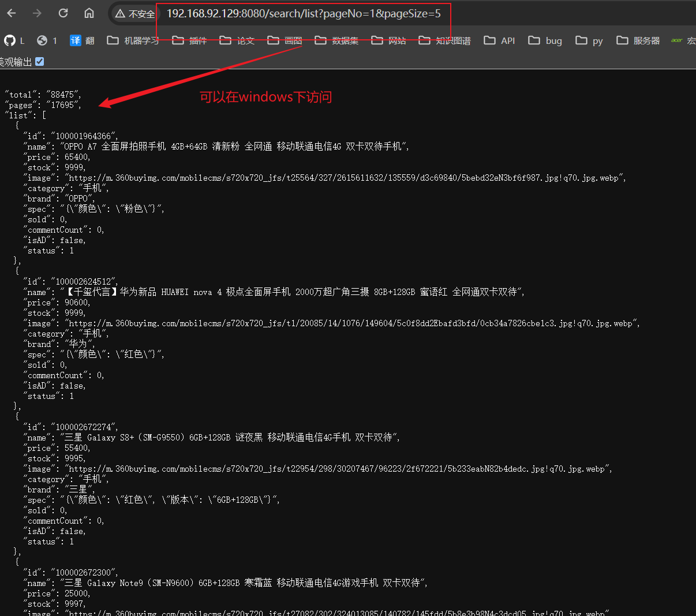Click the spec line with 粉色
The height and width of the screenshot is (616, 696).
[x=93, y=209]
